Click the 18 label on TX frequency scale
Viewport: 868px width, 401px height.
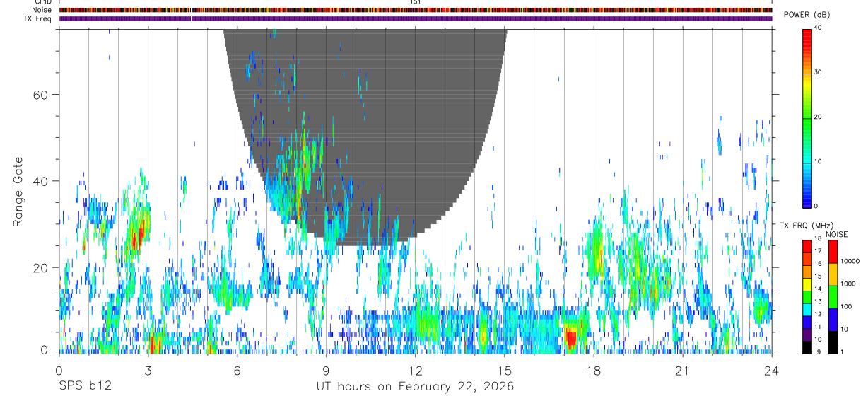tap(818, 240)
